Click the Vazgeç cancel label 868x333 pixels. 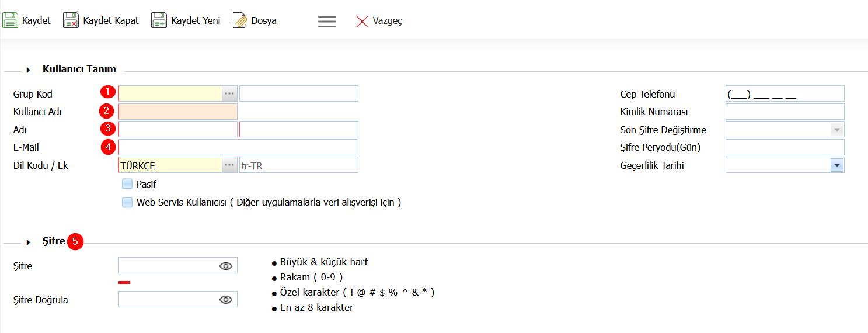tap(387, 21)
